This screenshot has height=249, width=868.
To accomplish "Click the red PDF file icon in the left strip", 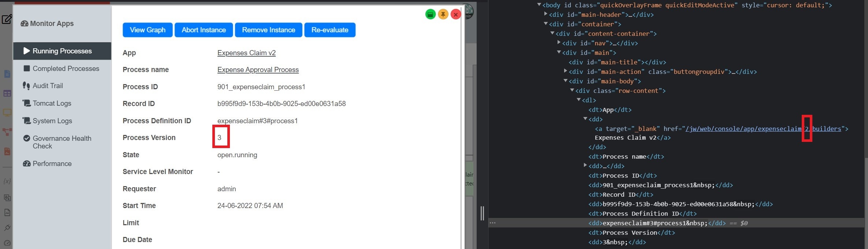I will [7, 151].
